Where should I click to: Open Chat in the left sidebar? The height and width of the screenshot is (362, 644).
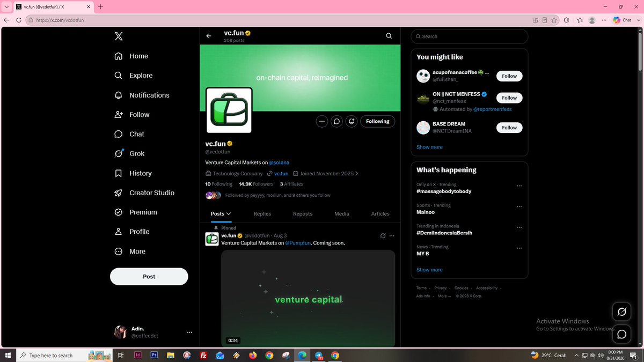129,134
